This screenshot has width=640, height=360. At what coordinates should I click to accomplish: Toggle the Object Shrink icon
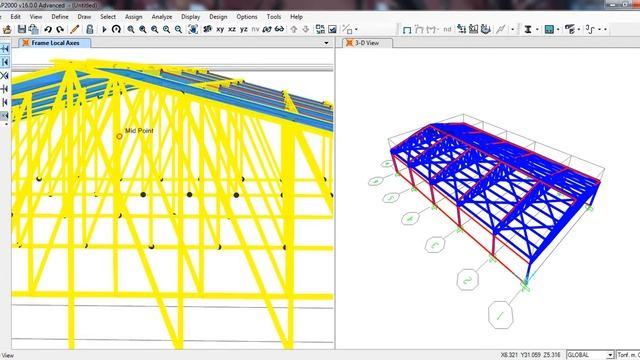point(320,29)
